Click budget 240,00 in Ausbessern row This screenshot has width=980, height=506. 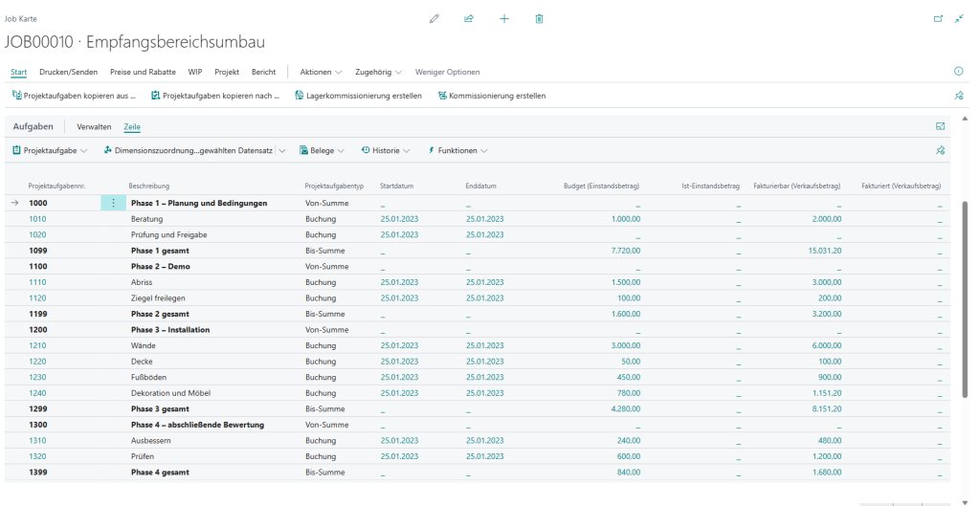click(x=629, y=440)
